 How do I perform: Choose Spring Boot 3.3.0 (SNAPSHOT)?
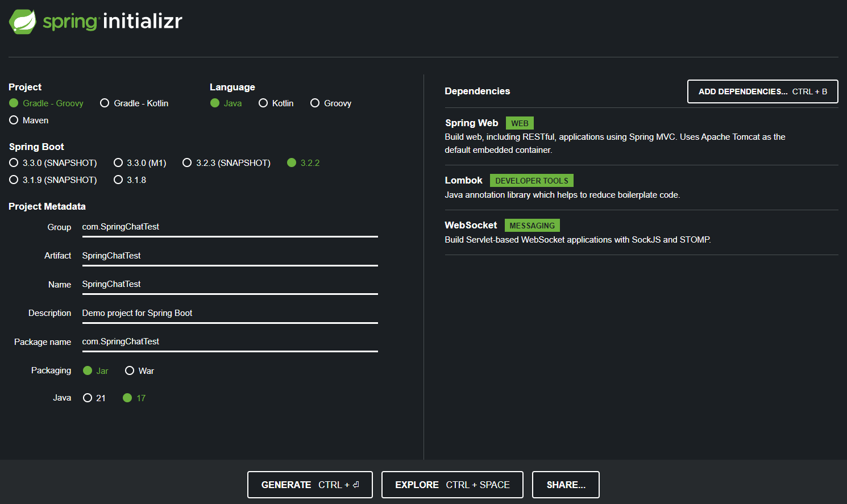53,163
